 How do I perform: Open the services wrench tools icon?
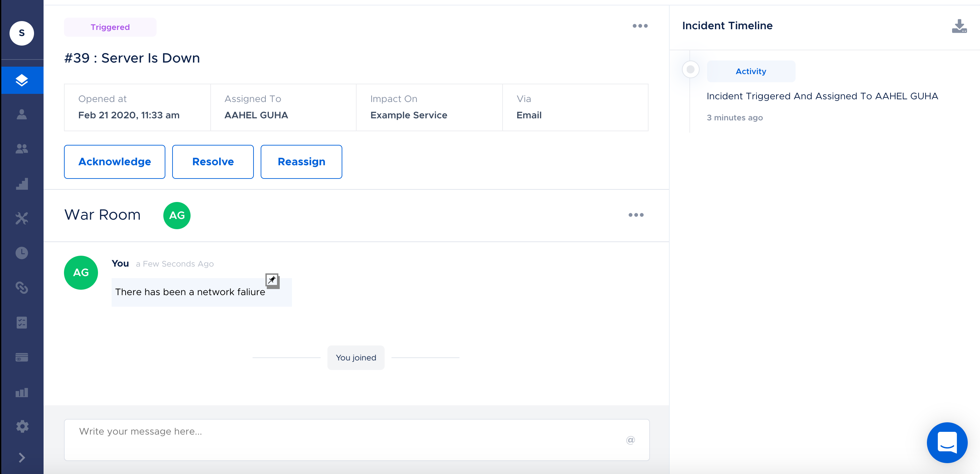pyautogui.click(x=22, y=218)
